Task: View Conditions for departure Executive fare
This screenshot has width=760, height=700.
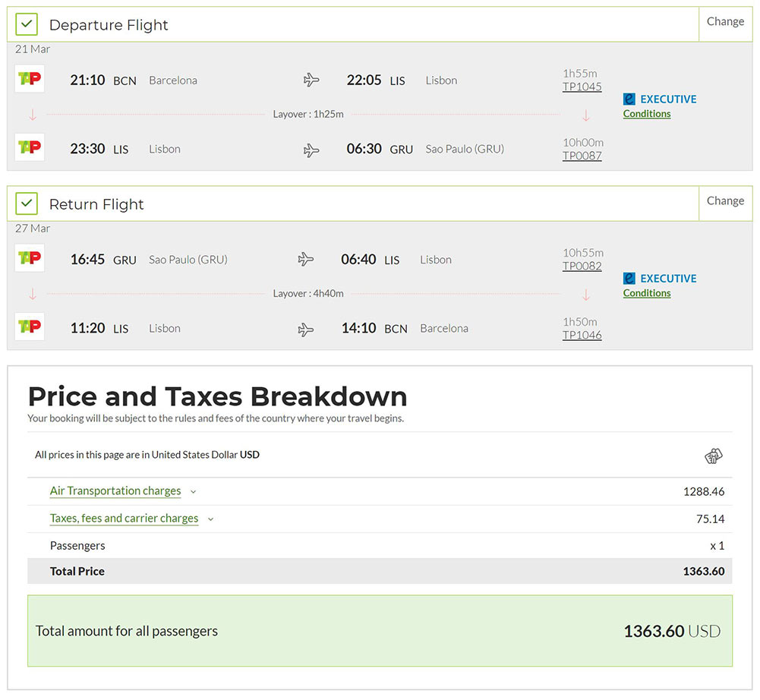Action: [647, 114]
